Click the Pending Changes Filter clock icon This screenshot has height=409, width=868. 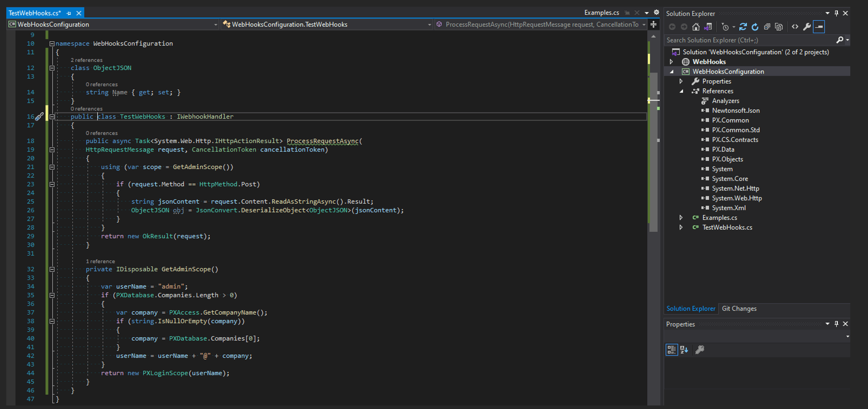point(725,27)
